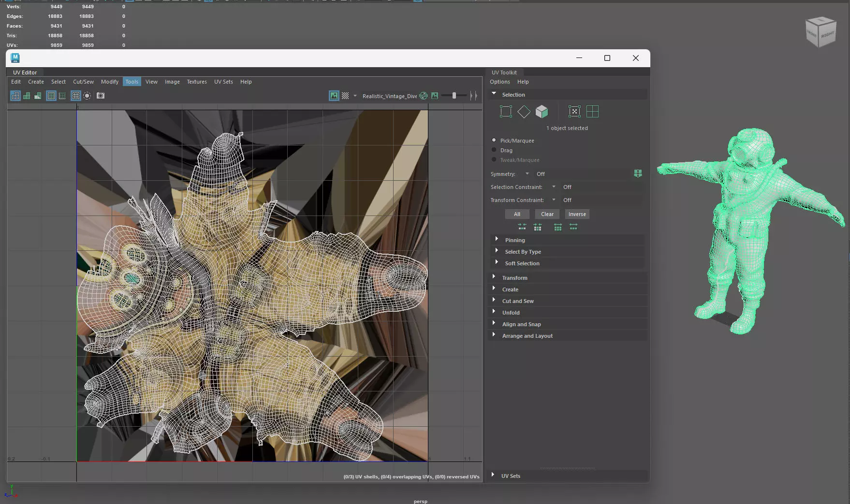Click the alpha channel display icon
Image resolution: width=850 pixels, height=504 pixels.
pos(435,96)
